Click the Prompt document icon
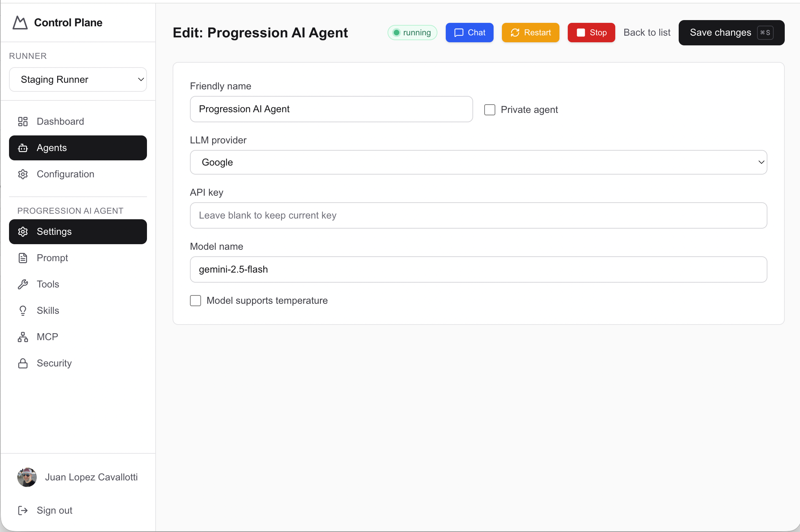Screen dimensions: 800x532 coord(23,258)
